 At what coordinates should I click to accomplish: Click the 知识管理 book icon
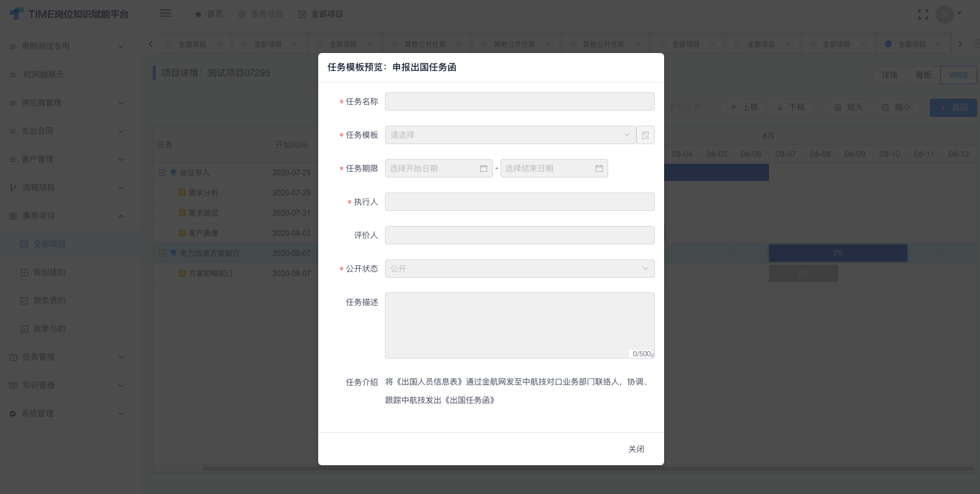pos(13,385)
